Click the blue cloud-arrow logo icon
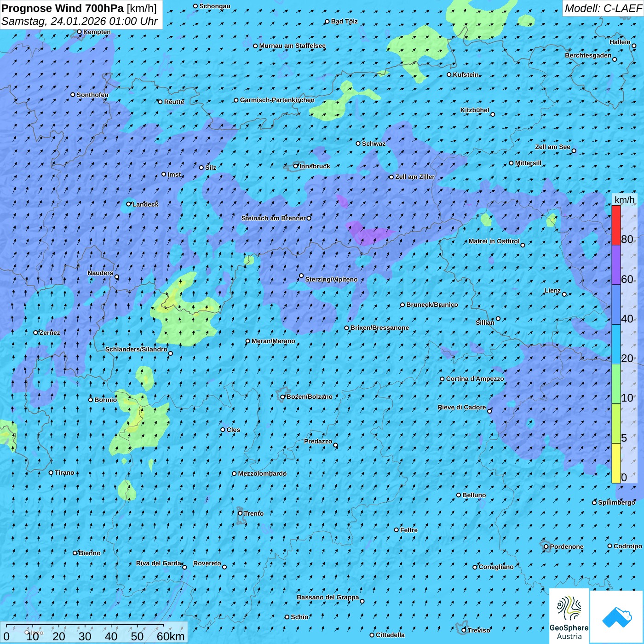 tap(617, 617)
